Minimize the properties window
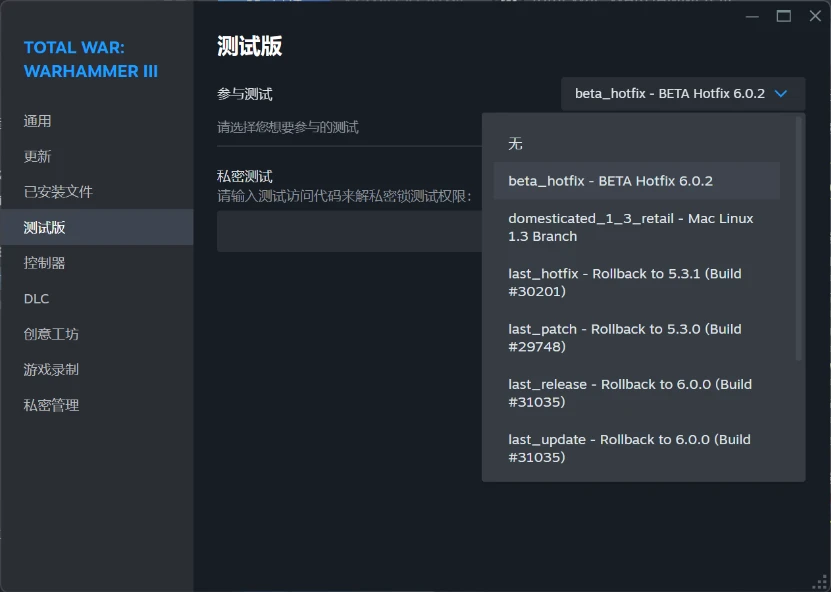Screen dimensions: 831x592 click(752, 16)
